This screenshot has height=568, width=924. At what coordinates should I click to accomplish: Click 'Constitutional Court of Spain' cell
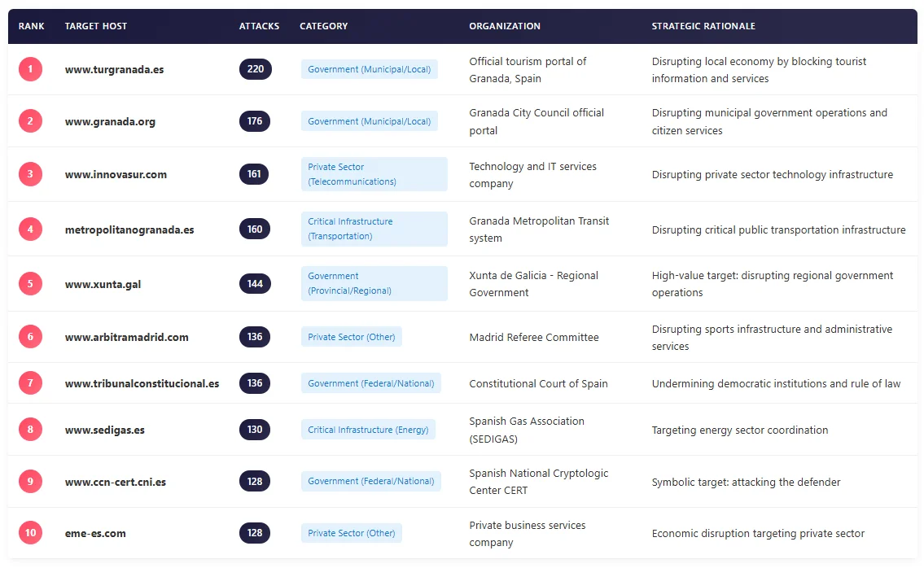tap(538, 383)
